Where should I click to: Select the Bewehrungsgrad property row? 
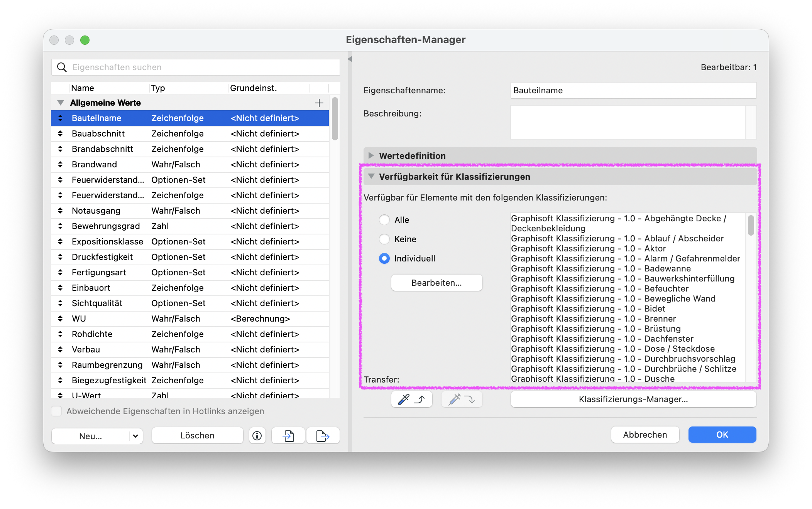[190, 226]
